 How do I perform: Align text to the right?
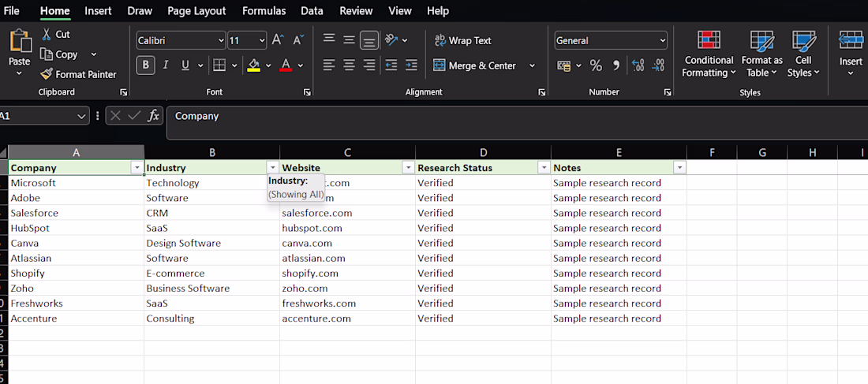(x=369, y=65)
